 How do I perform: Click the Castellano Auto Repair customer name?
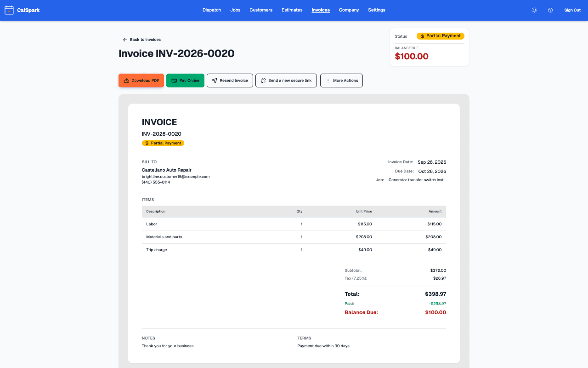coord(167,170)
